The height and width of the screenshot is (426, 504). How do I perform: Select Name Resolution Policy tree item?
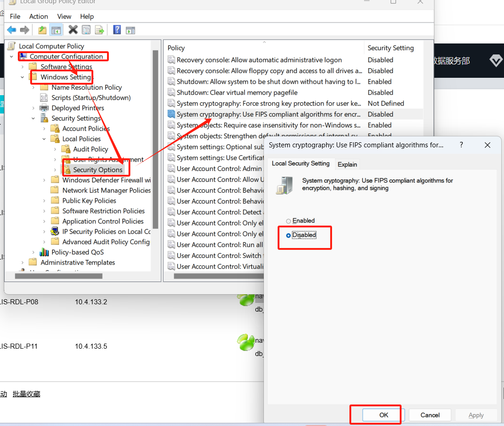pyautogui.click(x=86, y=87)
